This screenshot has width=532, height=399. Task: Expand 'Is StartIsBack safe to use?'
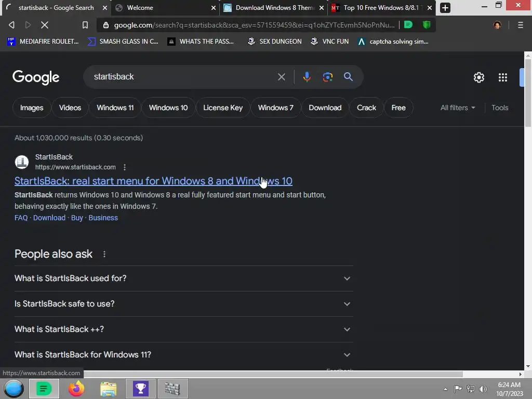(183, 303)
